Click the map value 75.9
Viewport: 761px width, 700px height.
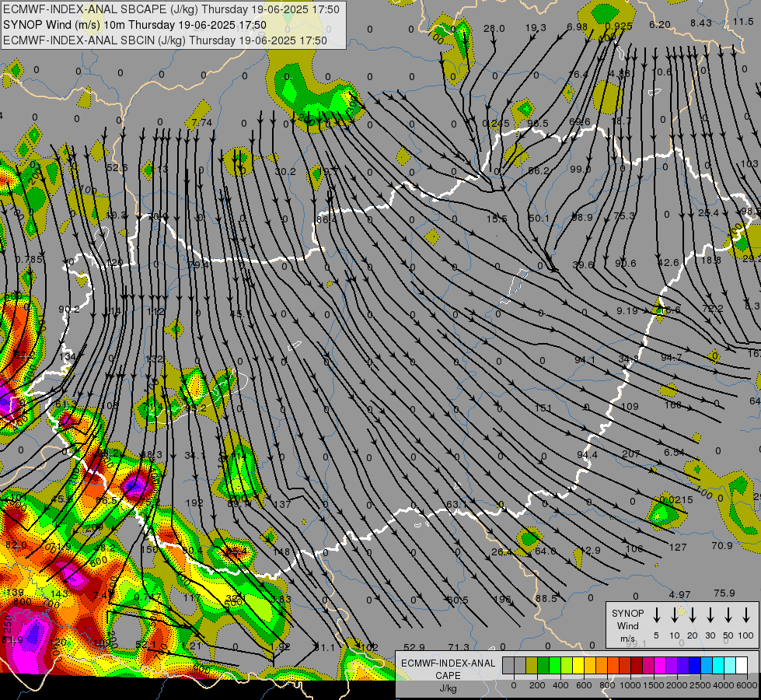pyautogui.click(x=724, y=593)
